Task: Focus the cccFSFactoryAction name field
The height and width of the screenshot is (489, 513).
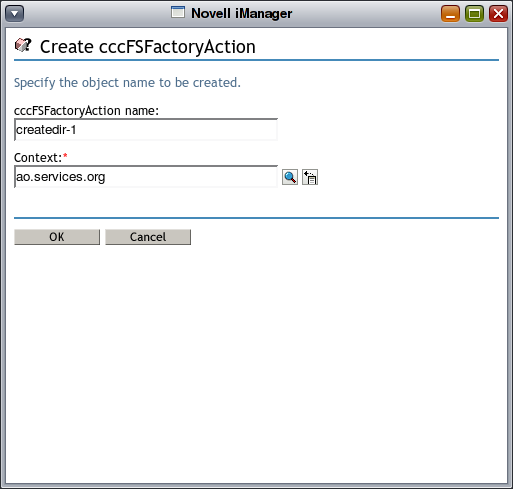Action: point(146,130)
